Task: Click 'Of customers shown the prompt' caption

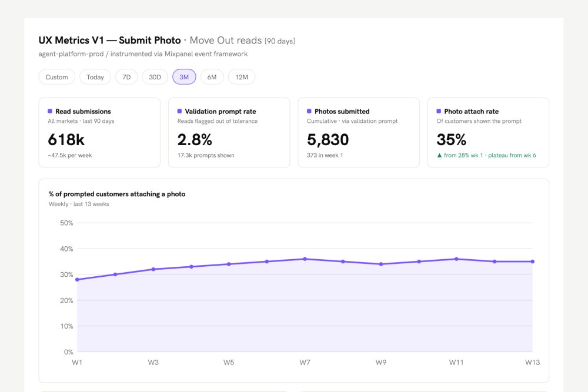Action: [479, 121]
